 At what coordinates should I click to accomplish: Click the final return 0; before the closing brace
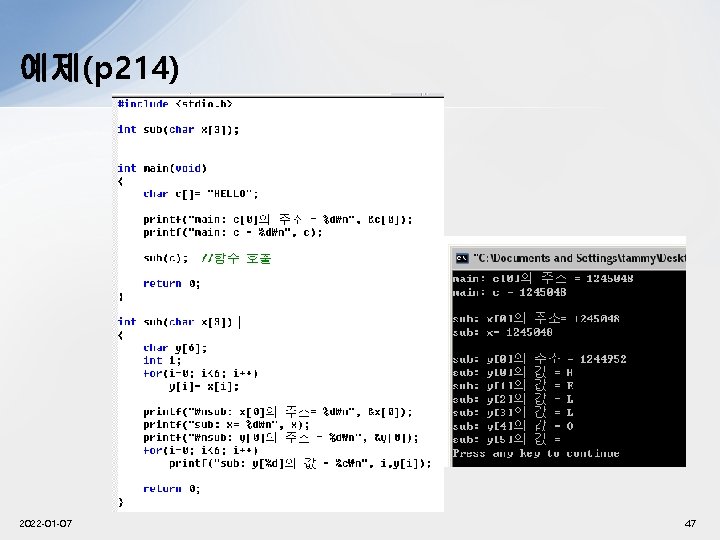[172, 489]
